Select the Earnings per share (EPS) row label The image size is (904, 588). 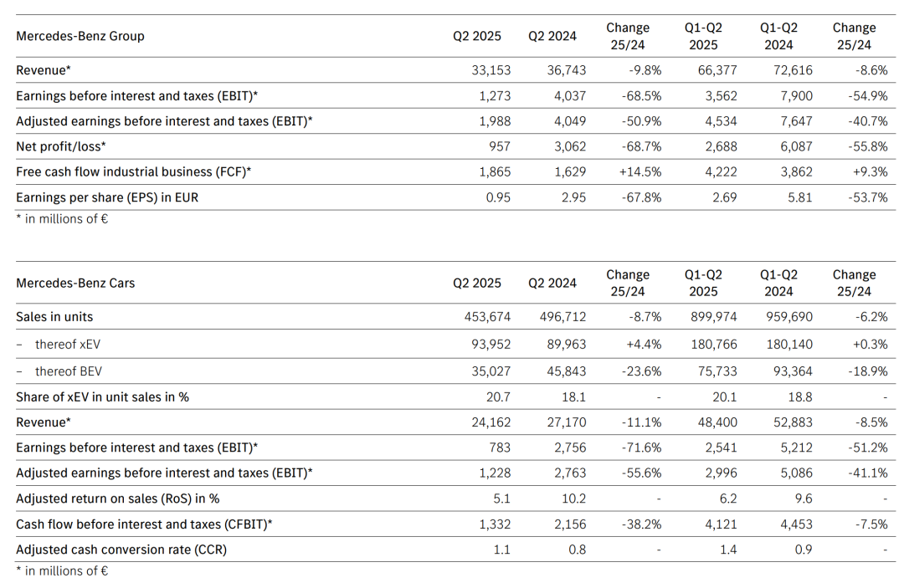pyautogui.click(x=107, y=197)
